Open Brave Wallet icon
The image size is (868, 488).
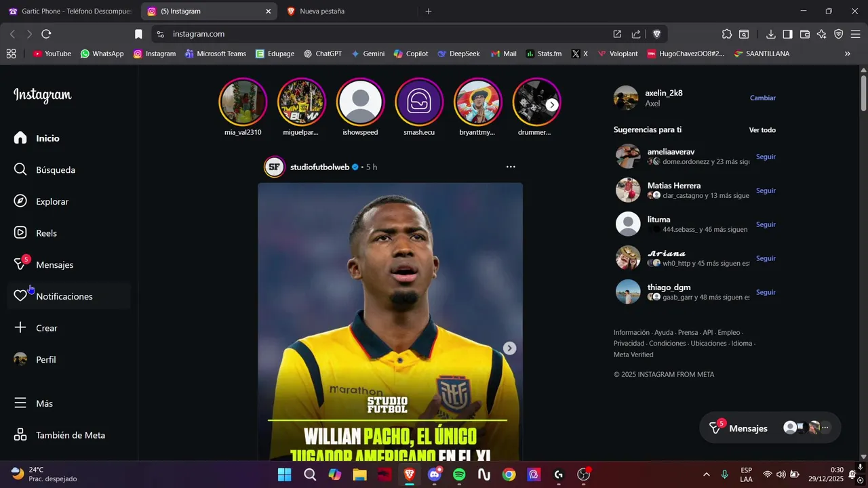805,34
